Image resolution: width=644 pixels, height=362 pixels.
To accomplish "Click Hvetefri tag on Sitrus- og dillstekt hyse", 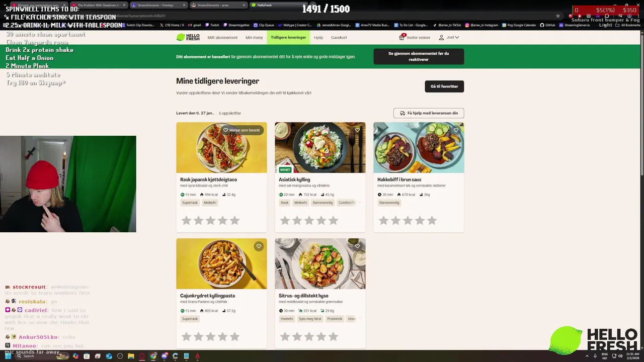I will click(287, 319).
